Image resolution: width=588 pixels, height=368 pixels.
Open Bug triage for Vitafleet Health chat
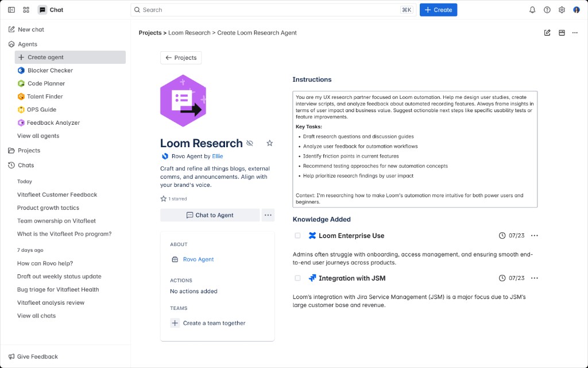58,290
